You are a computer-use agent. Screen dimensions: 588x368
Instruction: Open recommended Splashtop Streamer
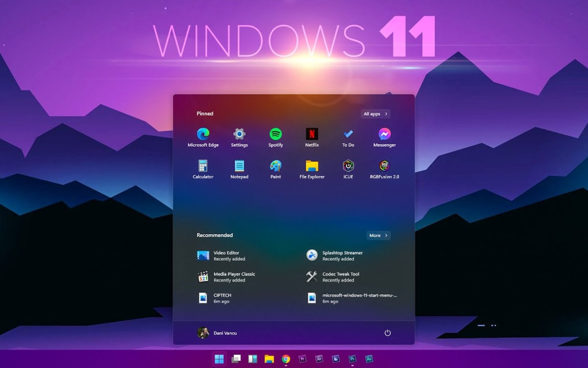pyautogui.click(x=334, y=255)
